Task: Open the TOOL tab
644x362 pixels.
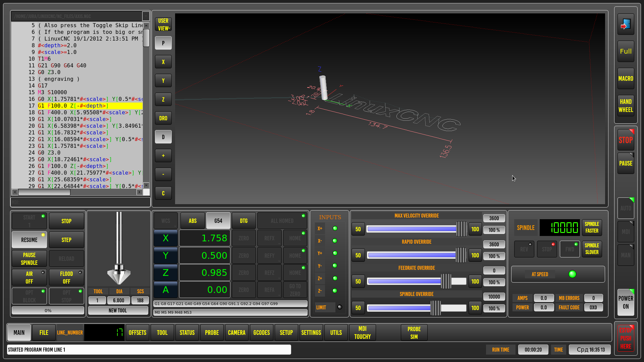Action: [162, 333]
